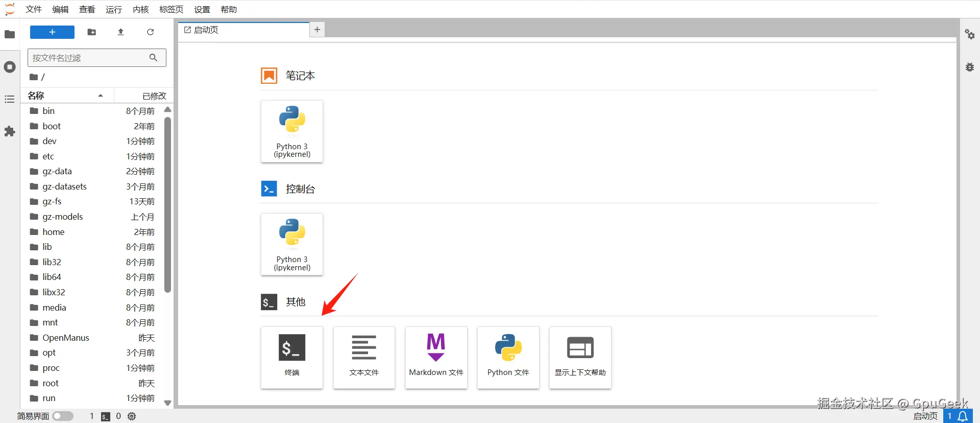The image size is (980, 423).
Task: Click the file list scrollbar thumb
Action: [167, 205]
